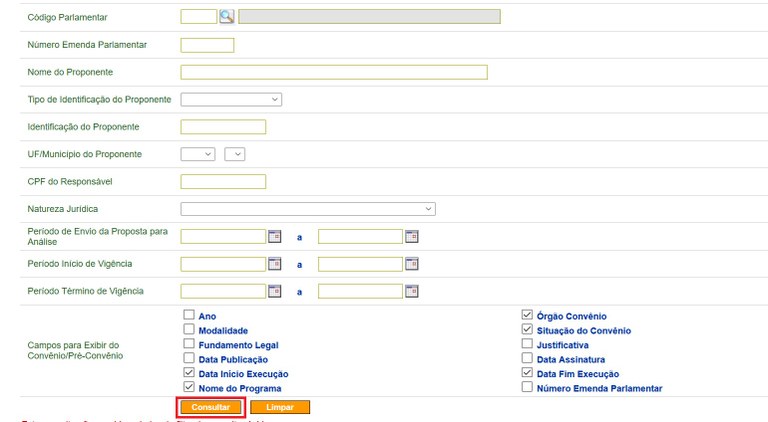The width and height of the screenshot is (768, 422).
Task: Select the CPF do Responsável input field
Action: [x=223, y=182]
